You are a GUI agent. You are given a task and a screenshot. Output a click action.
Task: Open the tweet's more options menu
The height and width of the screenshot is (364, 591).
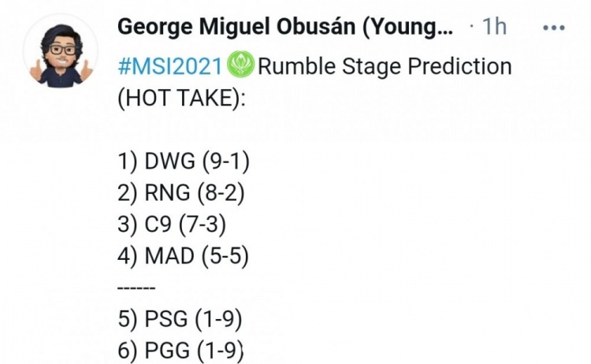[x=554, y=28]
